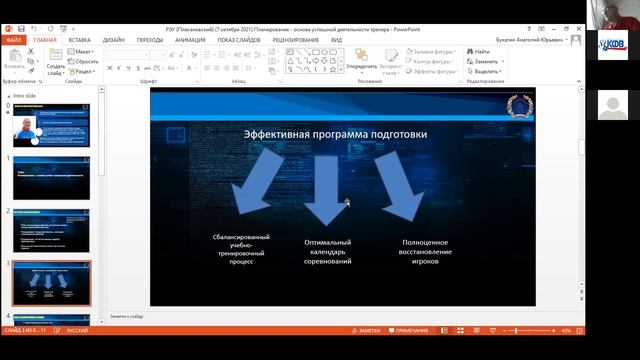Image resolution: width=640 pixels, height=360 pixels.
Task: Click the Clear Formatting eraser icon
Action: tap(194, 55)
